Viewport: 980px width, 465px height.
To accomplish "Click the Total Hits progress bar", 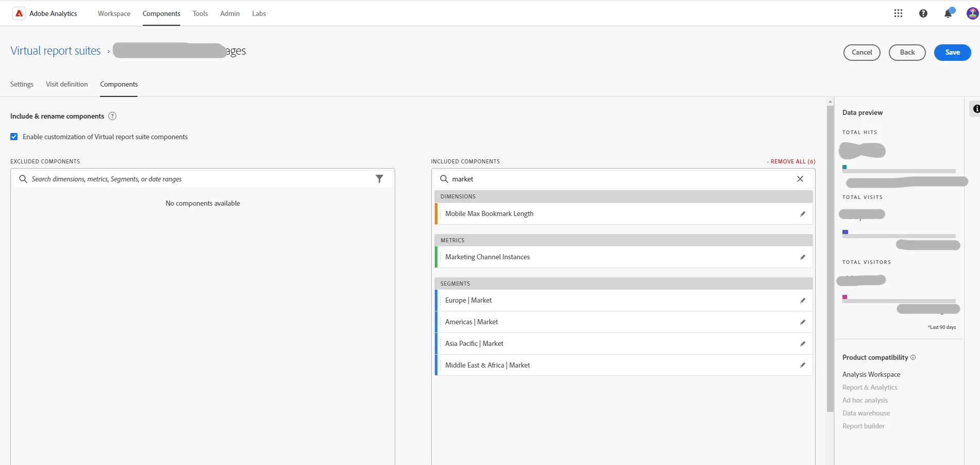I will tap(899, 171).
